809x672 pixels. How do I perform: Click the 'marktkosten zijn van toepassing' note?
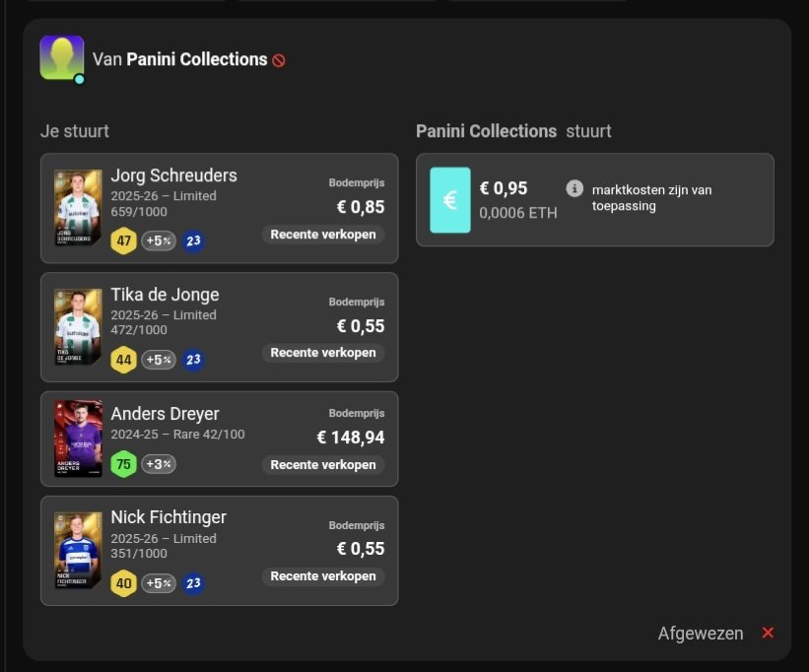[651, 198]
